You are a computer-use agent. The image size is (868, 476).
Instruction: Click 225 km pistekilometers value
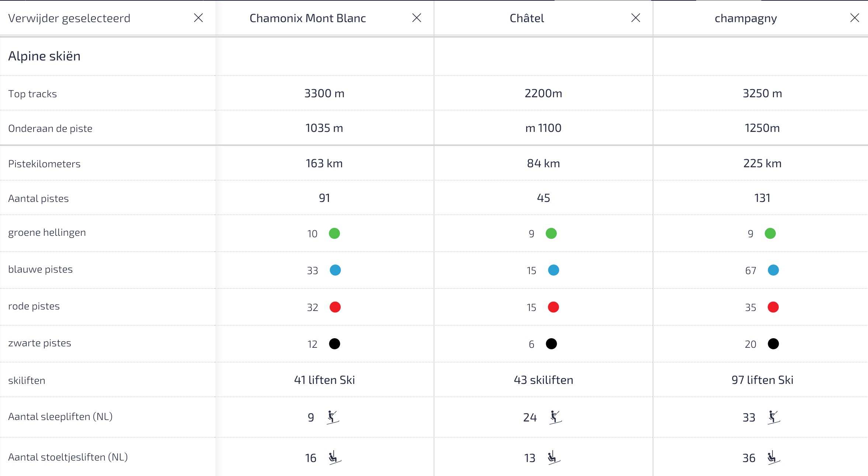click(762, 163)
